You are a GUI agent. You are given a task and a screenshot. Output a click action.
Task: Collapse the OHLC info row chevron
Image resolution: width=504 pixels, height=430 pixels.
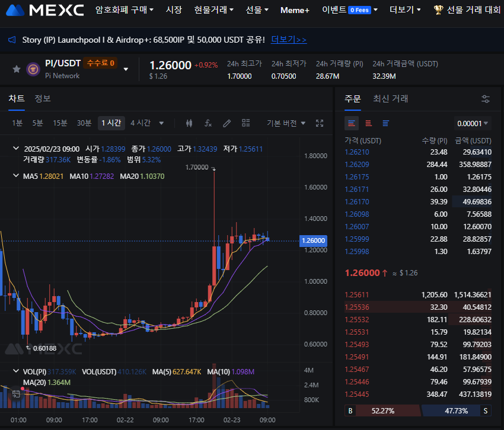[16, 148]
